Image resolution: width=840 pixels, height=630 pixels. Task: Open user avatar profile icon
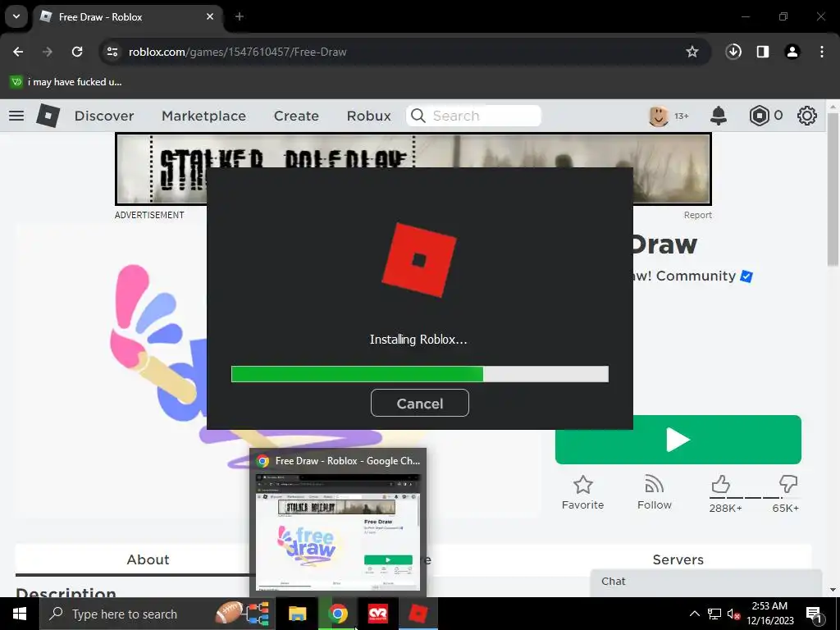(659, 116)
